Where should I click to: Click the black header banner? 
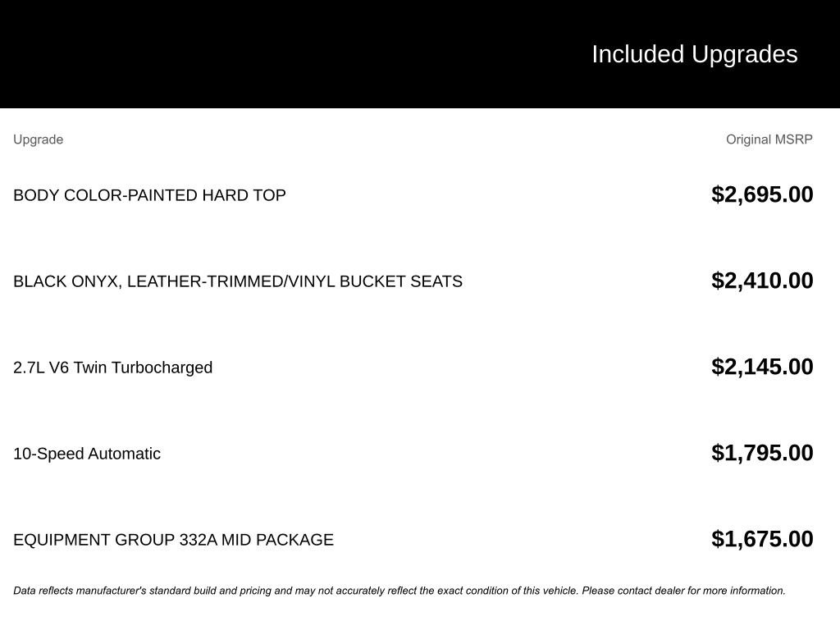420,54
